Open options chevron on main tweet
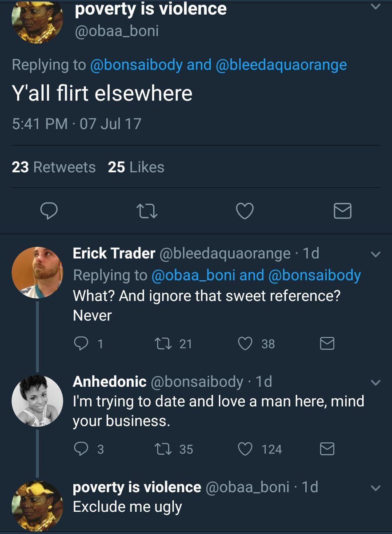The image size is (392, 534). click(x=375, y=7)
